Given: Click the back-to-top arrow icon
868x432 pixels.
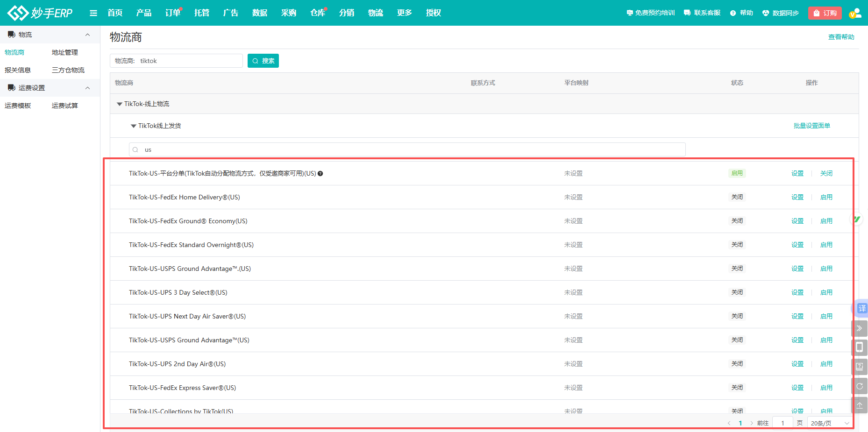Looking at the screenshot, I should point(859,405).
